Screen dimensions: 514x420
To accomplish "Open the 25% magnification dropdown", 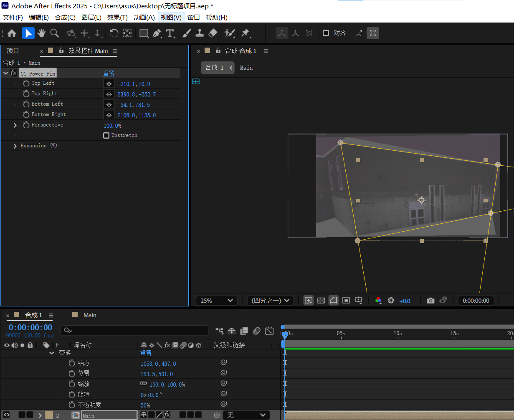I will [216, 301].
